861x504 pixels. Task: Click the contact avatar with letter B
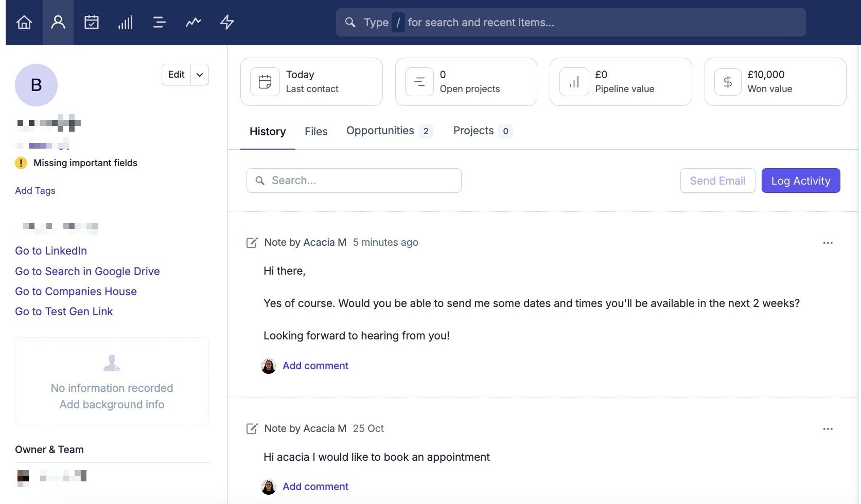(x=36, y=85)
